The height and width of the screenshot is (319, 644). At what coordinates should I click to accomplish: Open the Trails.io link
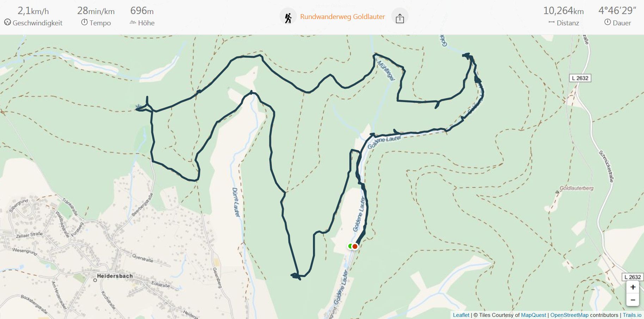pyautogui.click(x=632, y=315)
